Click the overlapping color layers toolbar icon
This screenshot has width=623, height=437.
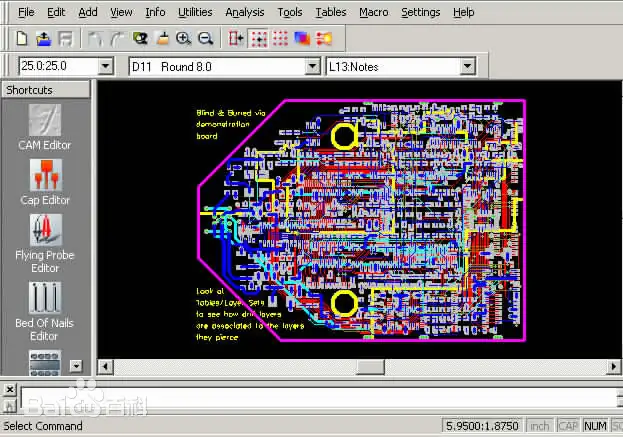pyautogui.click(x=302, y=39)
